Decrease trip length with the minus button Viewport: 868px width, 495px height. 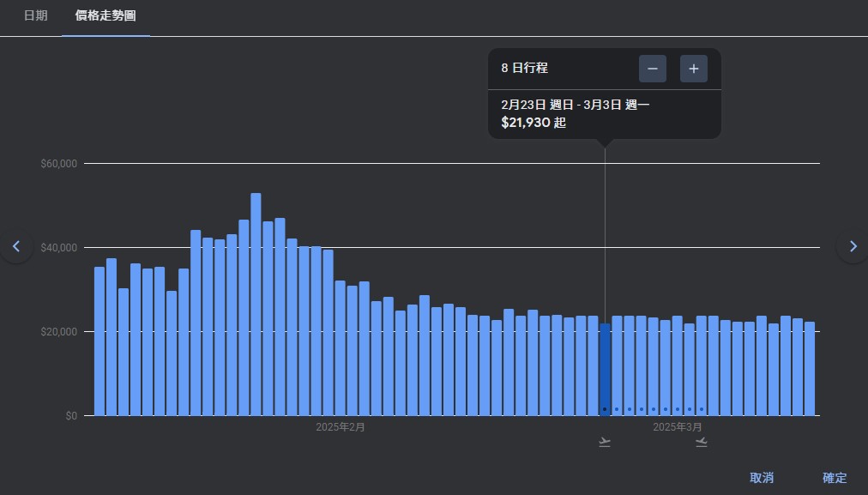tap(652, 69)
